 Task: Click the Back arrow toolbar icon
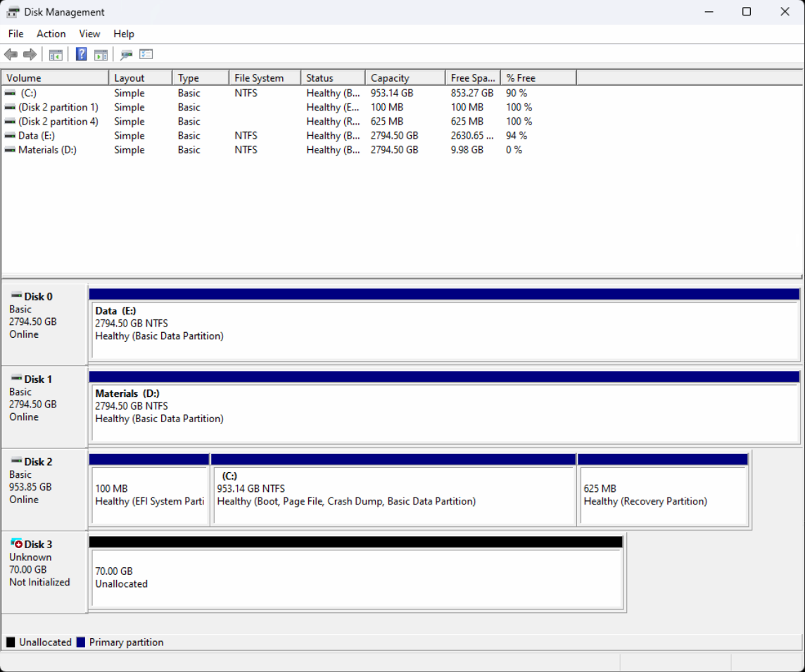(x=11, y=54)
